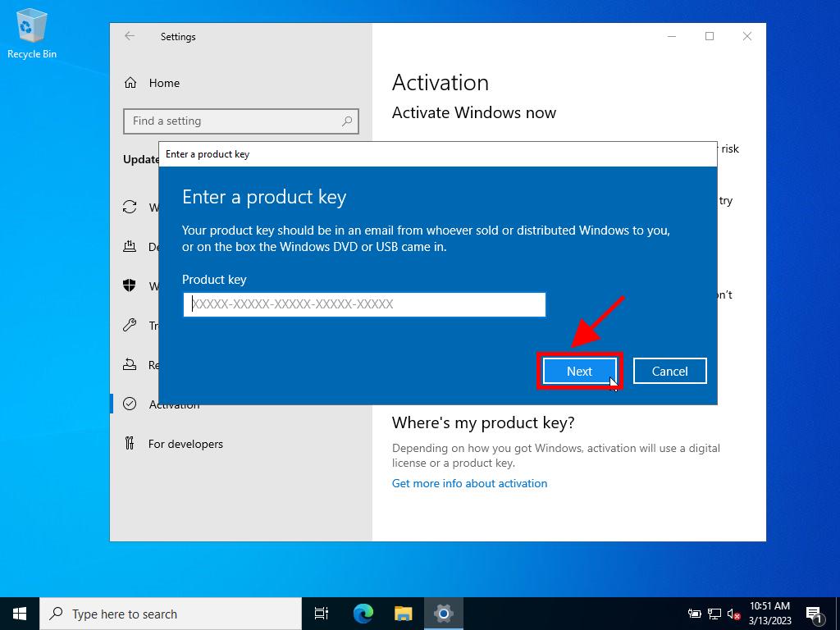Launch Microsoft Edge from the taskbar

363,614
